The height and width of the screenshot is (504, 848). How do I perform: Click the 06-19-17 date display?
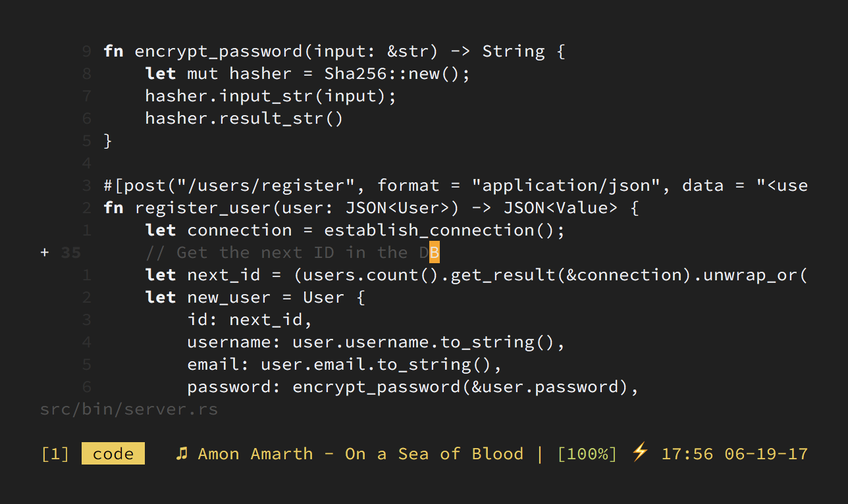[766, 454]
